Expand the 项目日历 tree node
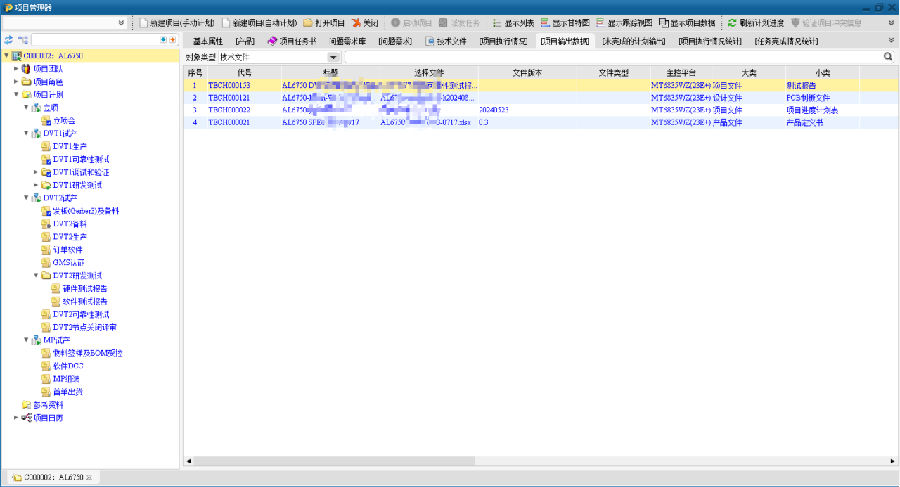The image size is (900, 487). [x=16, y=418]
